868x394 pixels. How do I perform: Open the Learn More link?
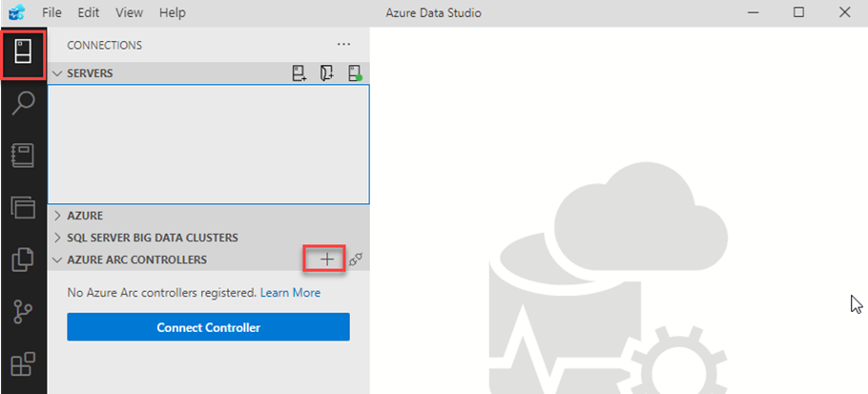point(290,292)
